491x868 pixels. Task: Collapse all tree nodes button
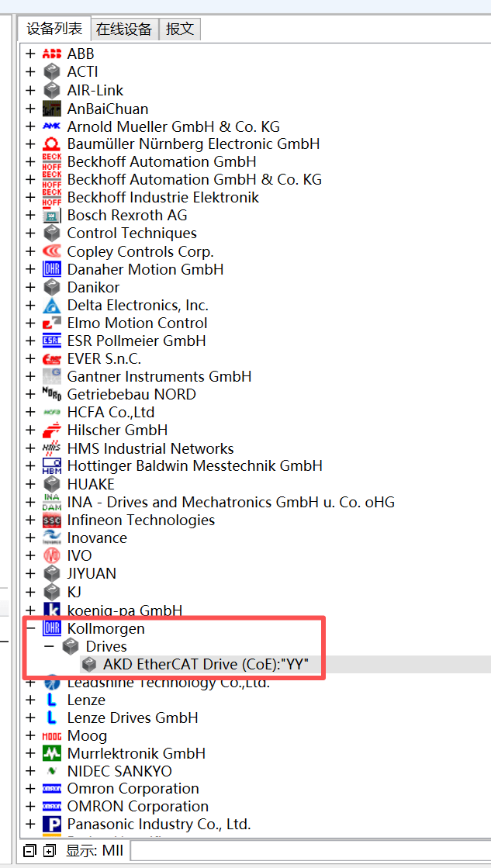click(31, 850)
